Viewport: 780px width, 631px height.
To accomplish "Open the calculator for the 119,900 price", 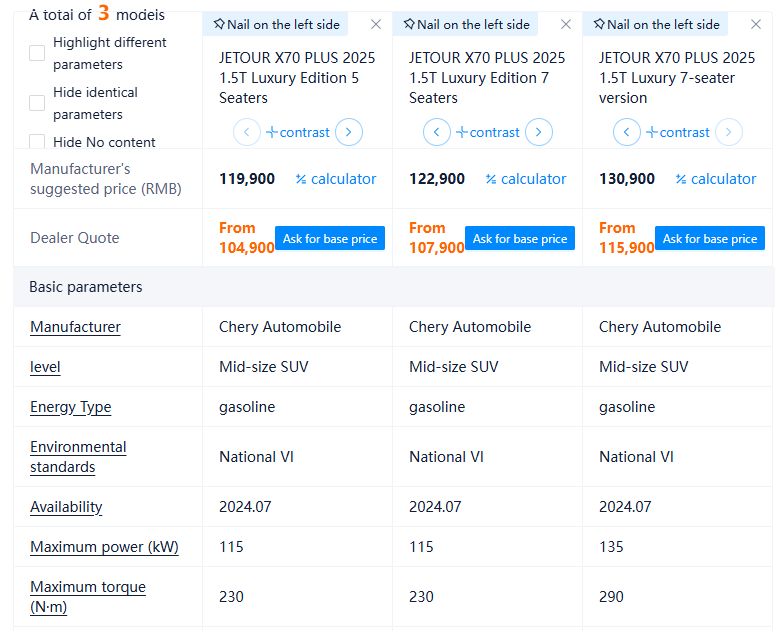I will pos(336,179).
